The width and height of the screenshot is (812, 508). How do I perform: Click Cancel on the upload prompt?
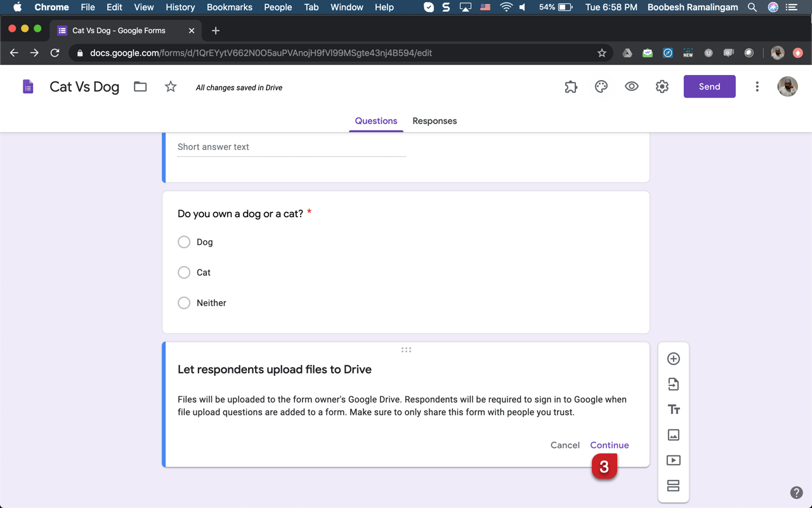(565, 445)
